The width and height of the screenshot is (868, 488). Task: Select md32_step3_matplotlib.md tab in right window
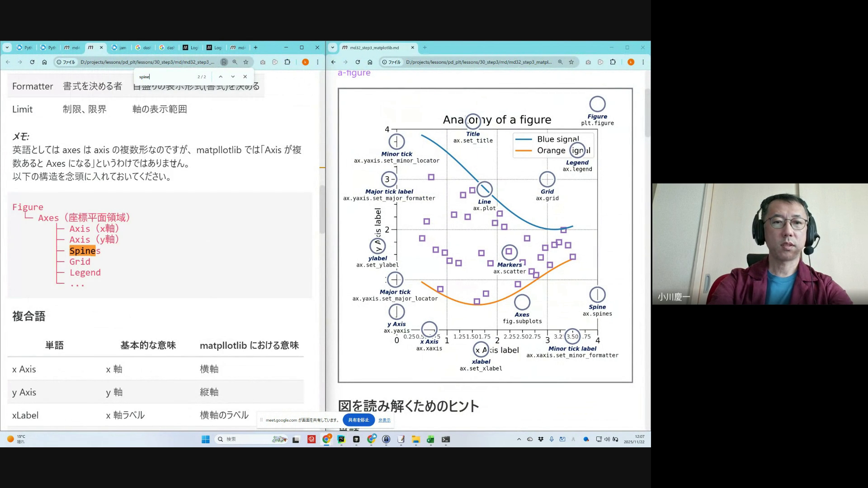point(374,47)
